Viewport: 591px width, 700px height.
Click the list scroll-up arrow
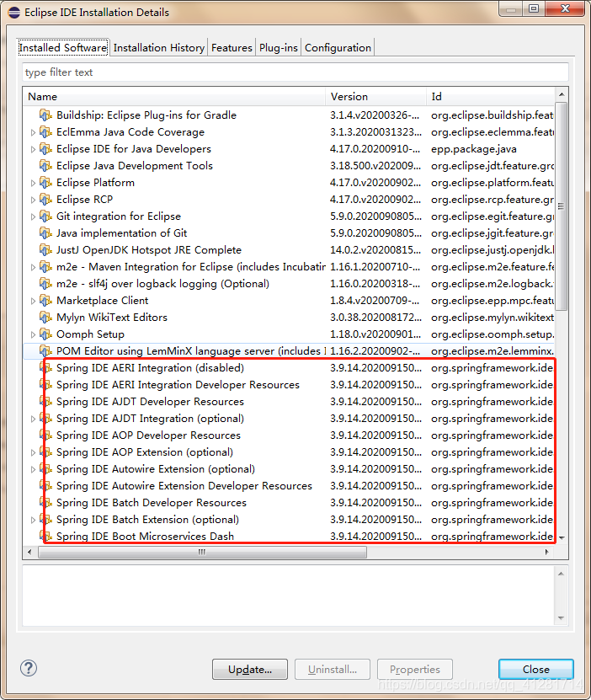[x=562, y=94]
